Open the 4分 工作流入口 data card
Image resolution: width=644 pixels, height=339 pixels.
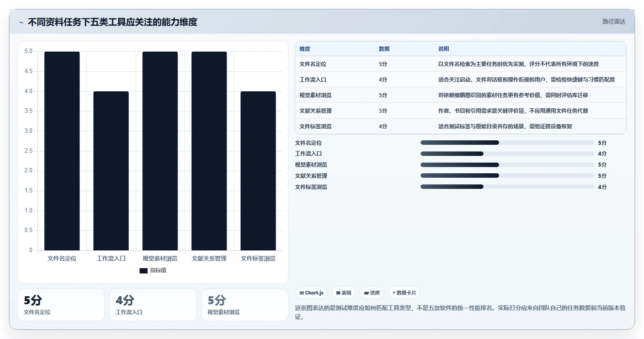pyautogui.click(x=153, y=305)
